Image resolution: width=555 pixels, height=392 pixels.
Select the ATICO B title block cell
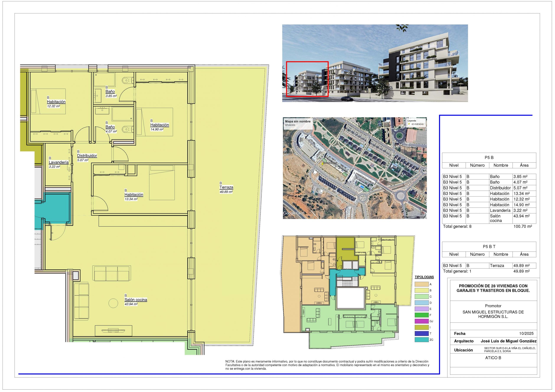point(493,358)
